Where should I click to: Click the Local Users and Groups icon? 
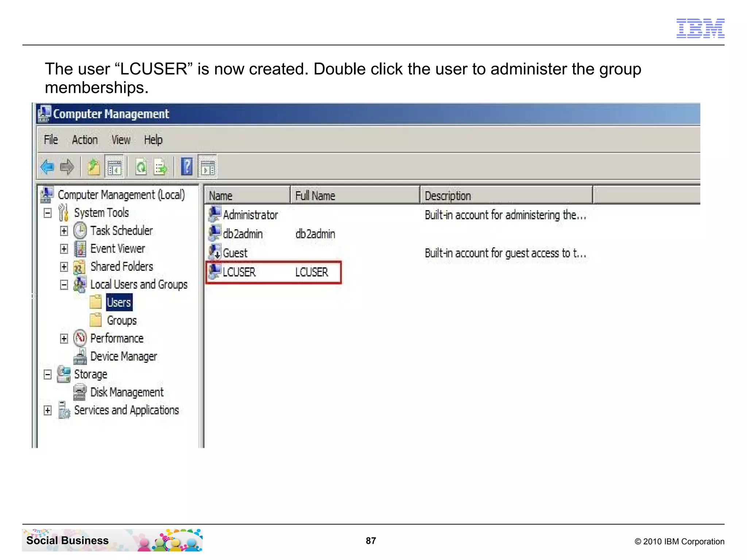click(80, 285)
